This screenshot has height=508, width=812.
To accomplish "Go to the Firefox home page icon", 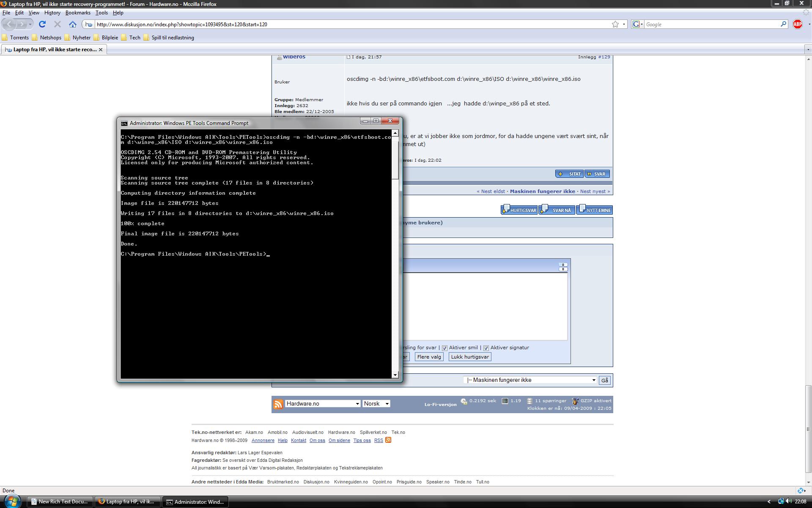I will pyautogui.click(x=73, y=24).
